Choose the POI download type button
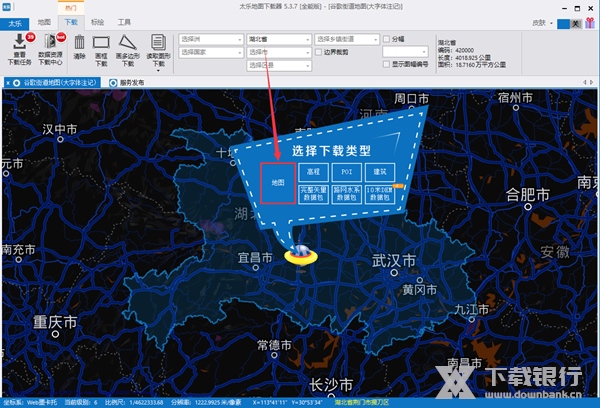Screen dimensions: 600x408 pyautogui.click(x=347, y=172)
